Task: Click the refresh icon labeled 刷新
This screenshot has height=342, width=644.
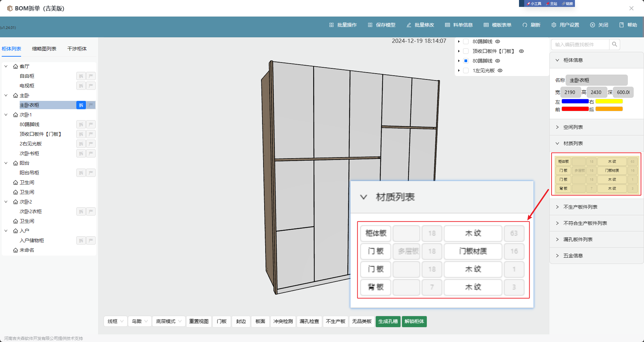Action: [x=525, y=25]
